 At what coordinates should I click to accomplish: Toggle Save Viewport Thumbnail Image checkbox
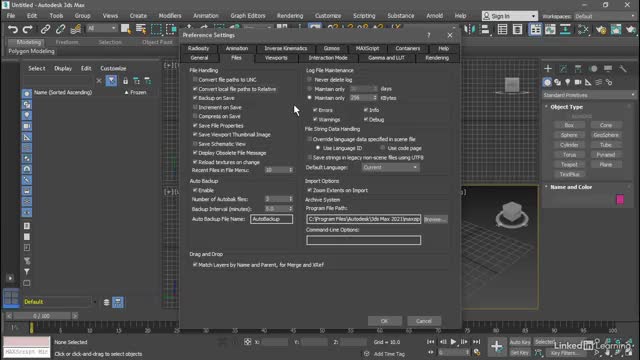195,134
